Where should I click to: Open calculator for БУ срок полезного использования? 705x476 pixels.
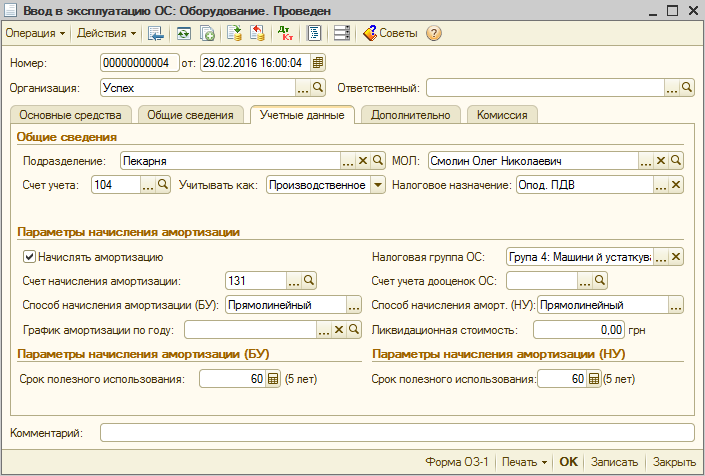[x=272, y=379]
